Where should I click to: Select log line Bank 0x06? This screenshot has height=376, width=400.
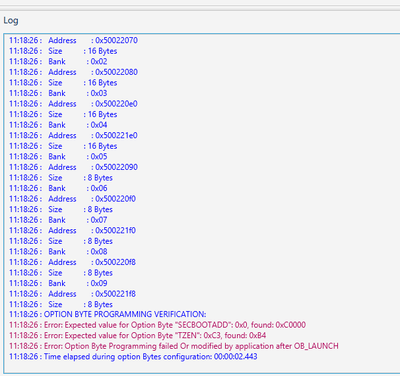pos(58,188)
